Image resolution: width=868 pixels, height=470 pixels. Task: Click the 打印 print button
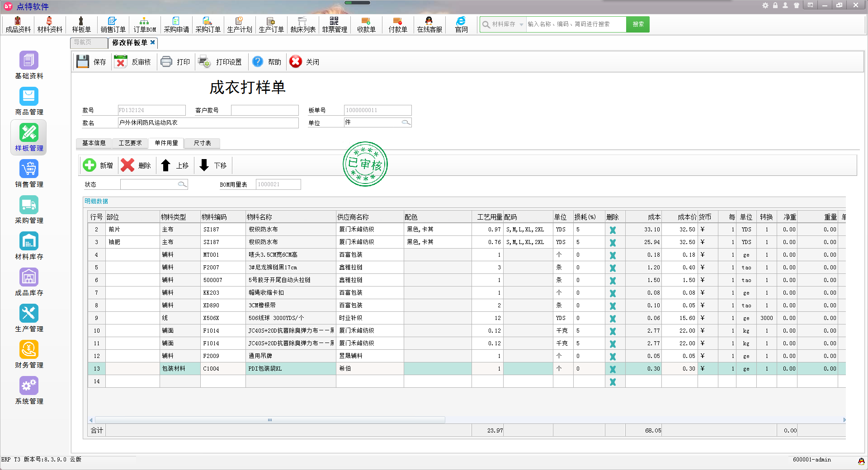(175, 61)
